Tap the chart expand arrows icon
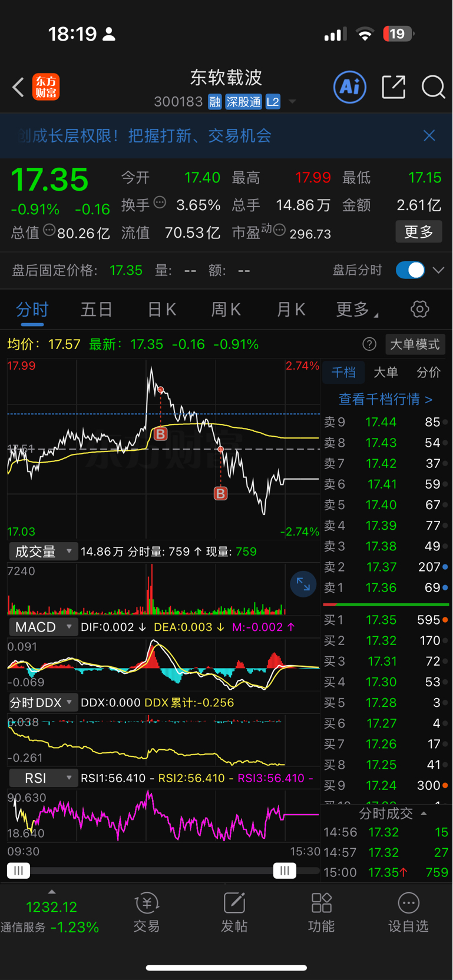This screenshot has width=453, height=980. pos(303,584)
